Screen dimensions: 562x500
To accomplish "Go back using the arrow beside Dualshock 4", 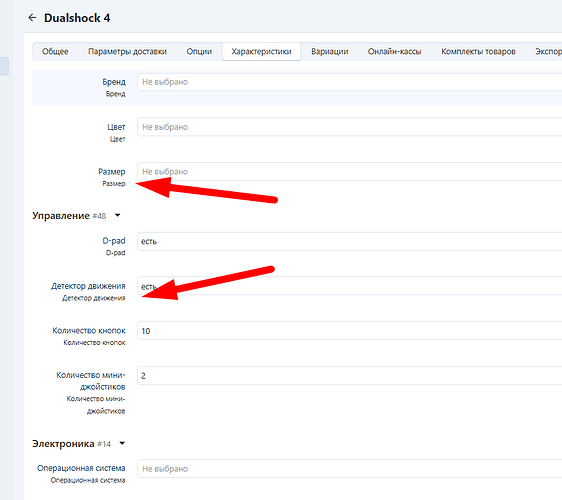I will pyautogui.click(x=32, y=18).
